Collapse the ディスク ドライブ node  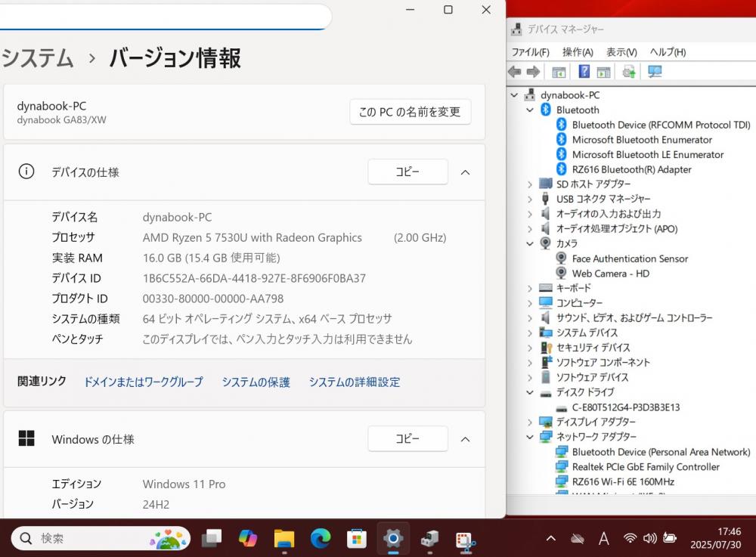(530, 392)
